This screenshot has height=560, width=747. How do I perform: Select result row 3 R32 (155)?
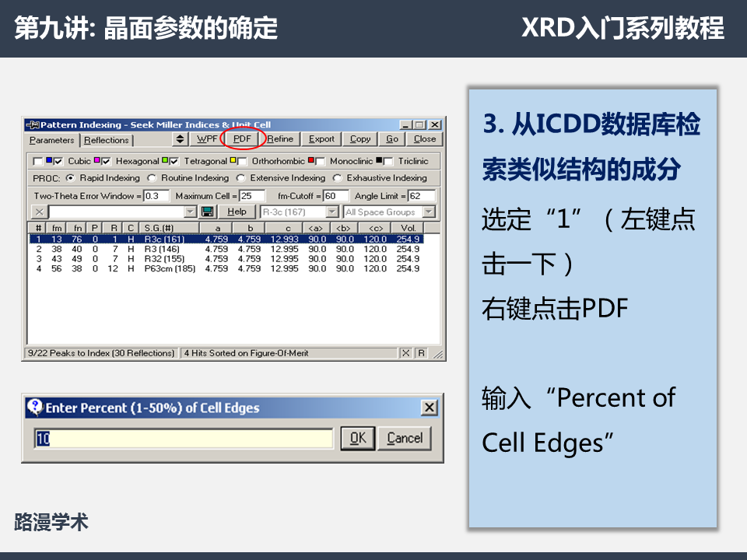(226, 258)
